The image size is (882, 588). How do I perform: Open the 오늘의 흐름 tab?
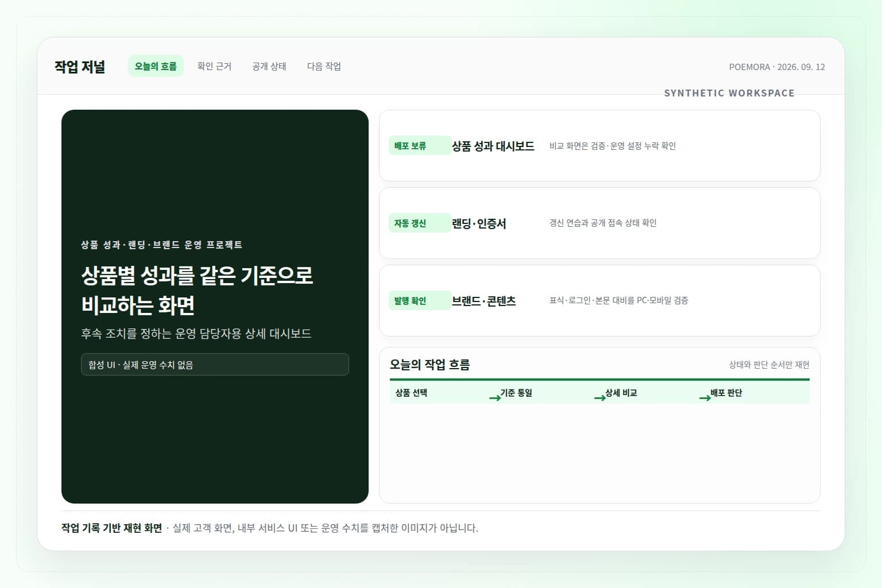156,66
